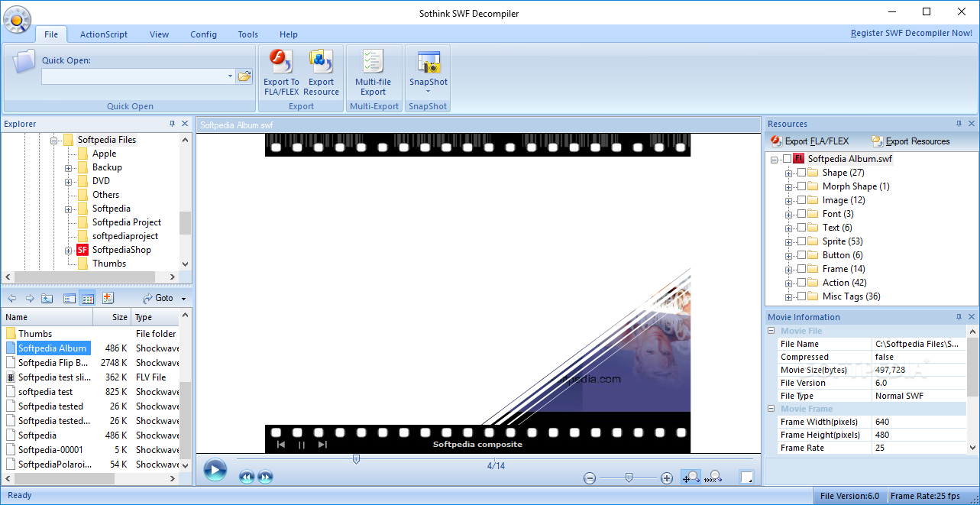Click Export Resource ribbon icon
This screenshot has width=980, height=505.
[x=321, y=73]
